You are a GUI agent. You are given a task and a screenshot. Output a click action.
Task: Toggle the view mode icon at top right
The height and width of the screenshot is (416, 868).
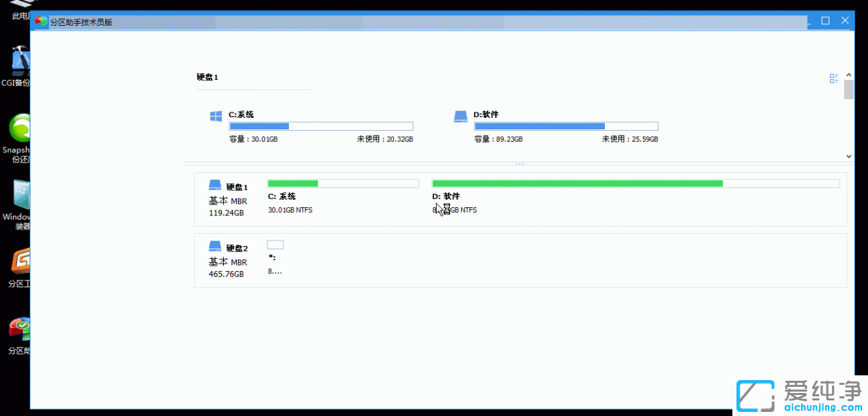point(834,79)
